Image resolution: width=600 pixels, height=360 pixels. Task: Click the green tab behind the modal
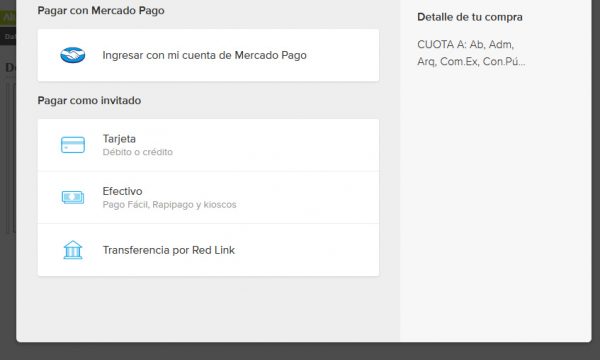pos(8,17)
